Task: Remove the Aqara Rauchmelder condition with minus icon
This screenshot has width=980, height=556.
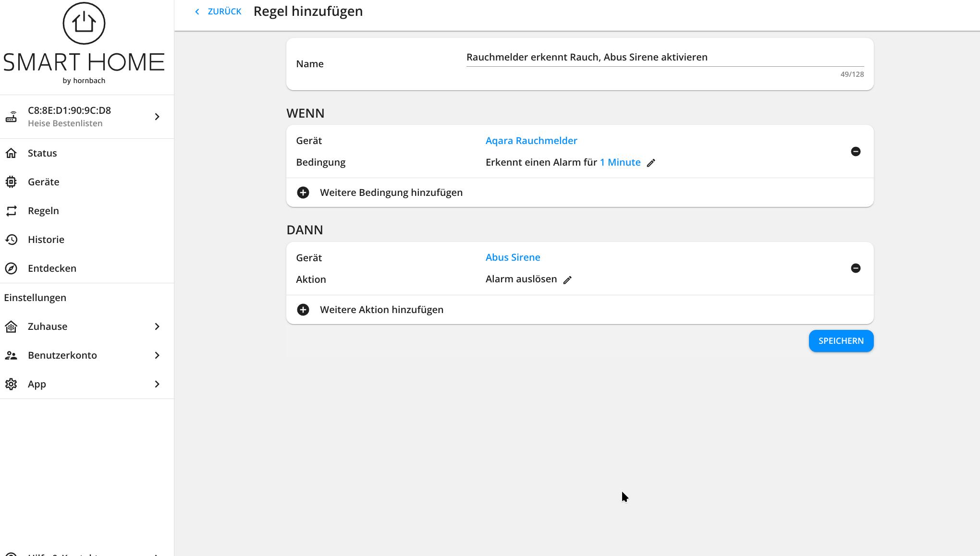Action: (x=855, y=152)
